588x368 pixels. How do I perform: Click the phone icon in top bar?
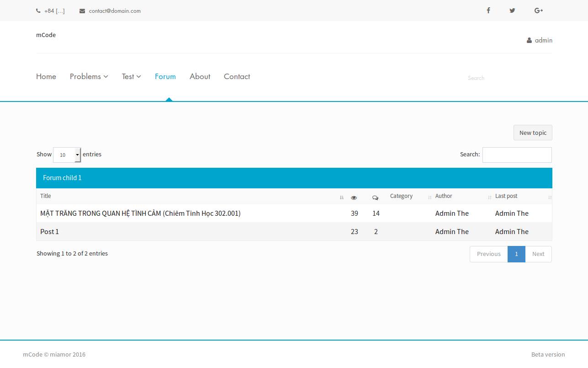coord(38,11)
